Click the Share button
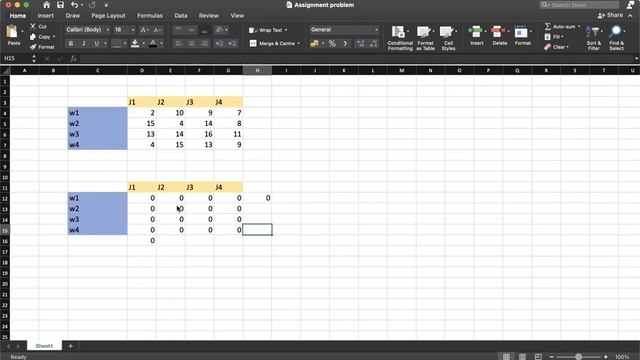The width and height of the screenshot is (640, 360). [x=610, y=16]
